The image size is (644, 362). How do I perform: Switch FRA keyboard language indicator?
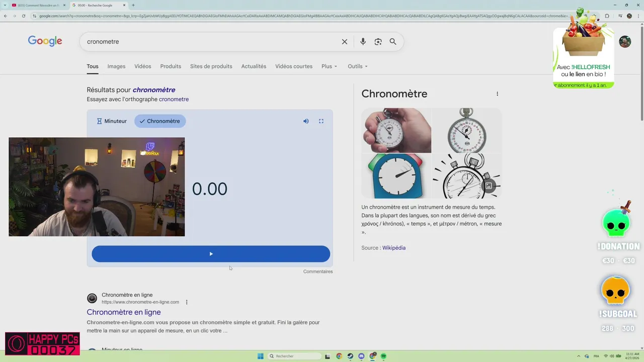point(596,356)
